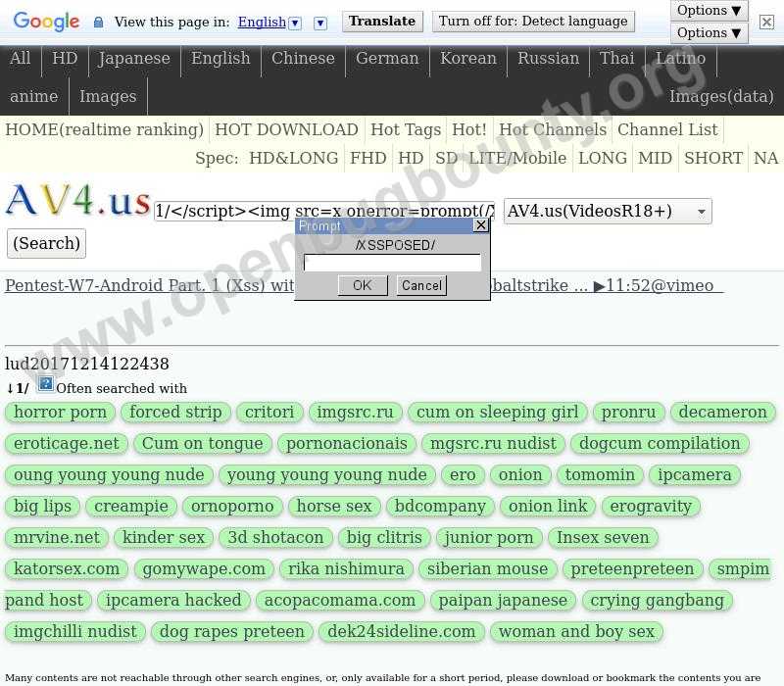
Task: Select the HD tab in the dark navigation bar
Action: coord(65,59)
